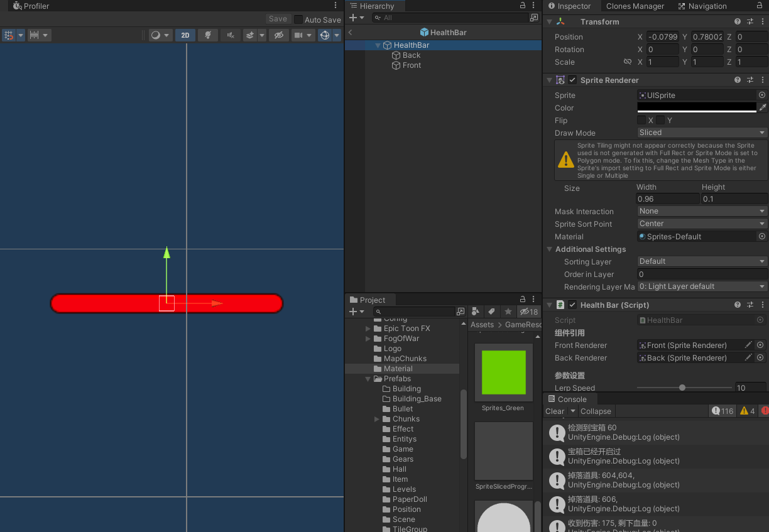
Task: Open object picker for the Sprite field
Action: coord(762,95)
